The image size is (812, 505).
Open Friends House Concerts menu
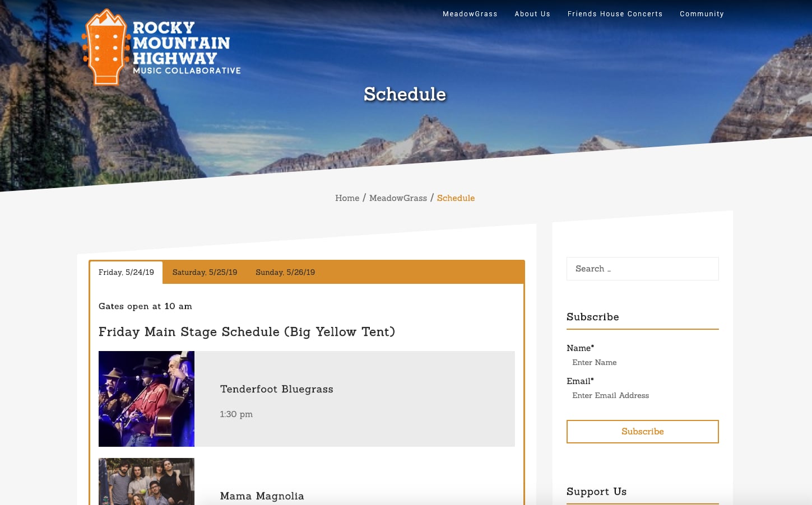(615, 14)
